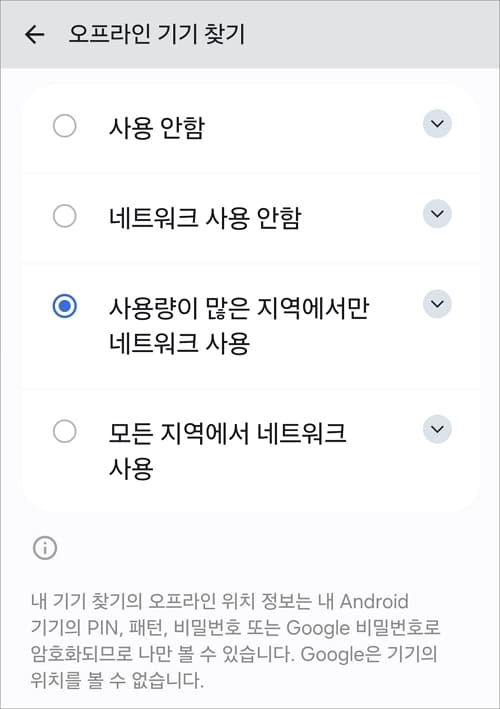The image size is (500, 709).
Task: Expand details for the 사용 안함 option
Action: tap(437, 123)
